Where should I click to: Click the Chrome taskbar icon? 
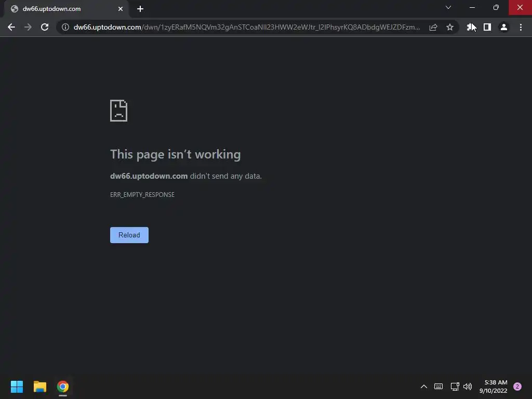click(63, 387)
